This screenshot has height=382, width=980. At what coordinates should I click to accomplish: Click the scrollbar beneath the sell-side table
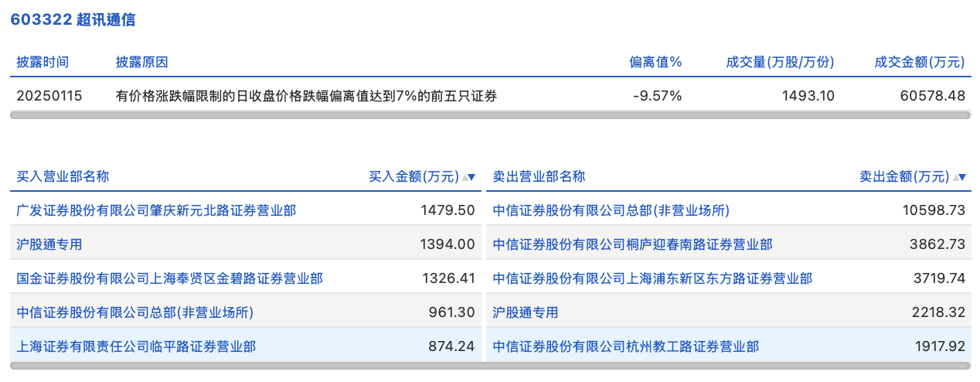(730, 366)
